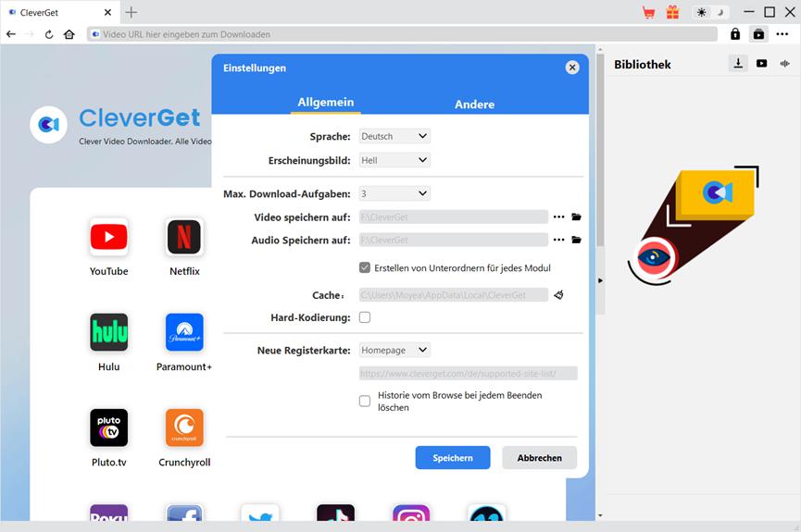Show video list in Bibliothek panel
This screenshot has width=801, height=532.
(x=761, y=64)
